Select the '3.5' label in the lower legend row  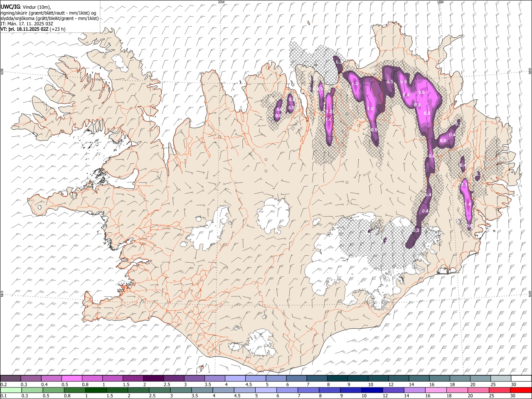click(x=195, y=396)
